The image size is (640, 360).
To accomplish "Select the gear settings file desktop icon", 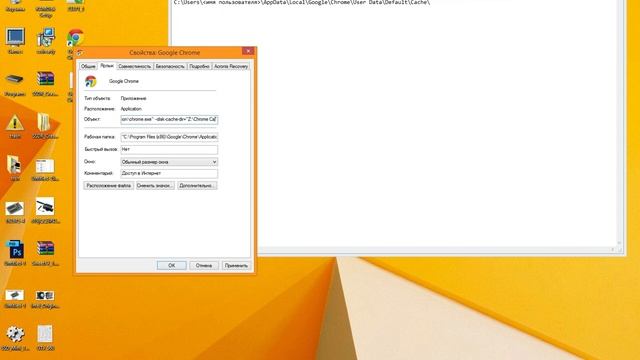I will point(15,334).
